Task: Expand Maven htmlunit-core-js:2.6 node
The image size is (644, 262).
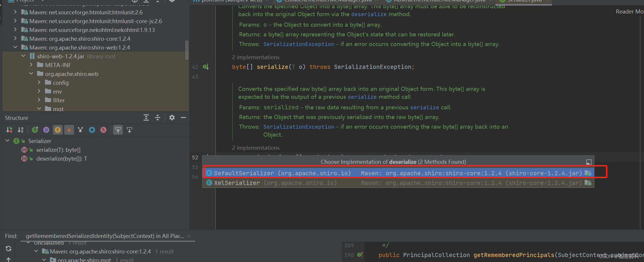Action: pyautogui.click(x=15, y=21)
